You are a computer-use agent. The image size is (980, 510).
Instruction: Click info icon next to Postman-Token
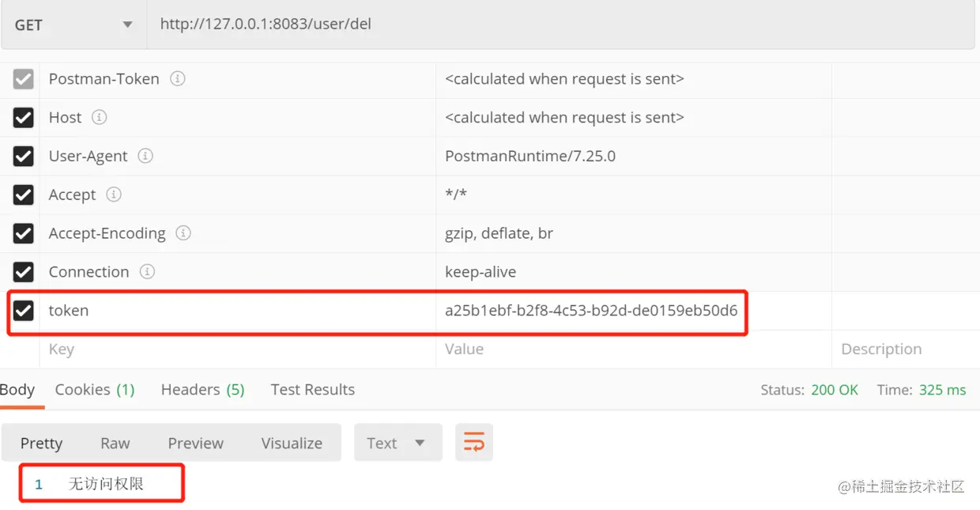coord(178,79)
